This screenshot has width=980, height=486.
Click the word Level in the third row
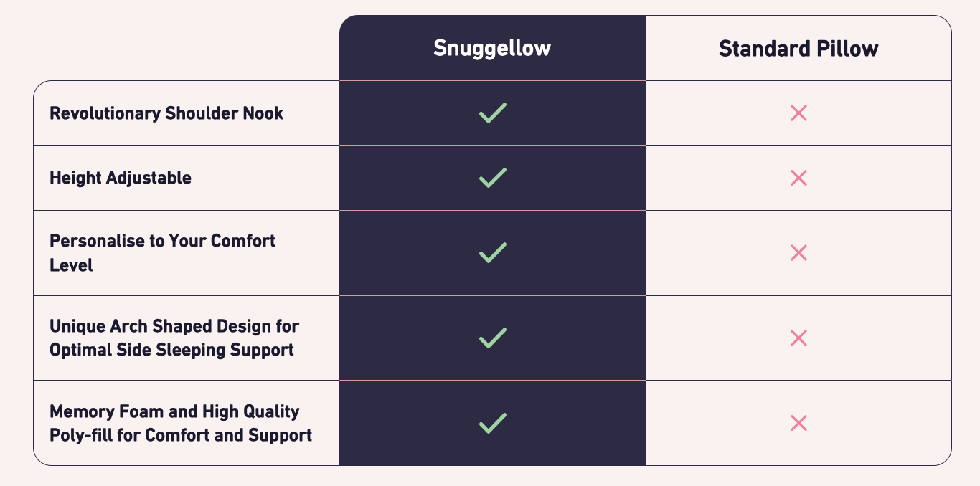[71, 265]
